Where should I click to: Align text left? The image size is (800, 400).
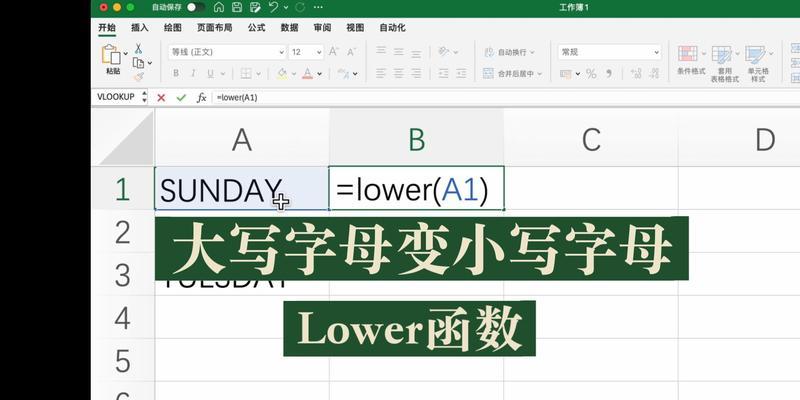pos(381,73)
